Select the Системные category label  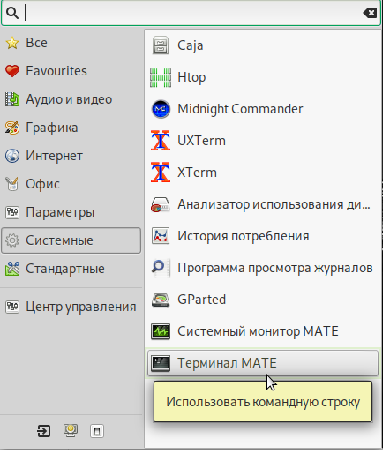59,240
